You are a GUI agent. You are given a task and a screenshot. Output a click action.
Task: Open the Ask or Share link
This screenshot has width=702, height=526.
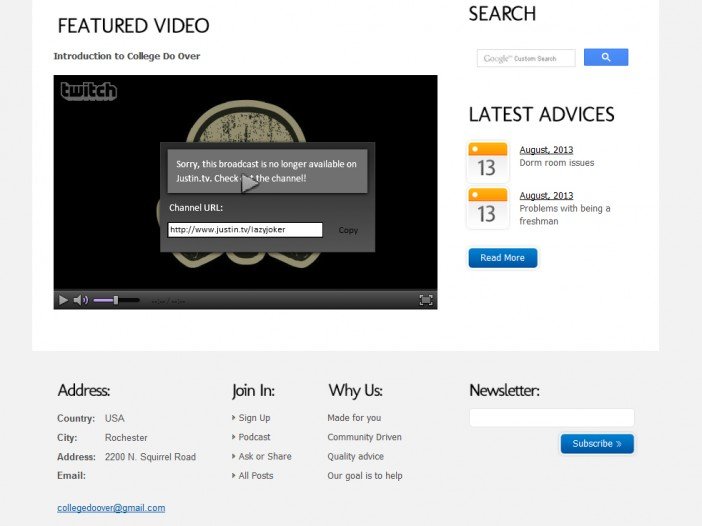point(265,456)
